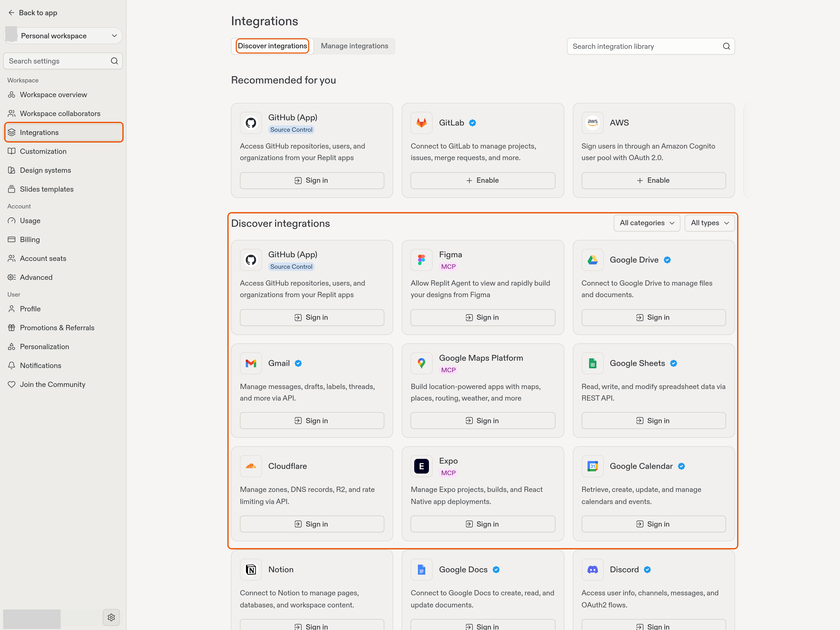Open the Notifications settings

click(63, 365)
